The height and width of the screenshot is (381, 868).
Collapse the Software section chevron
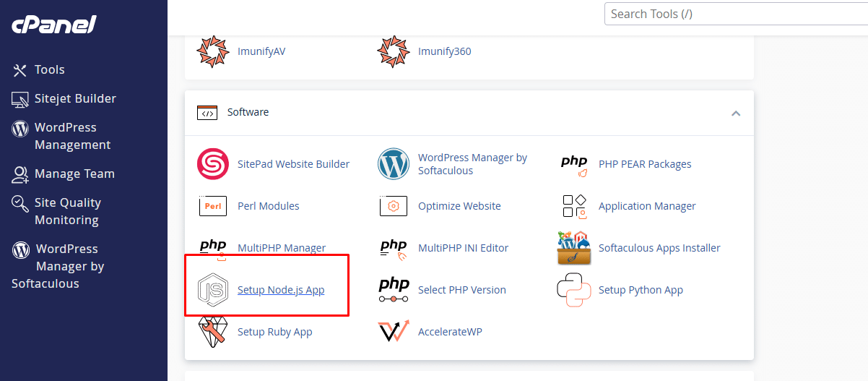coord(736,113)
